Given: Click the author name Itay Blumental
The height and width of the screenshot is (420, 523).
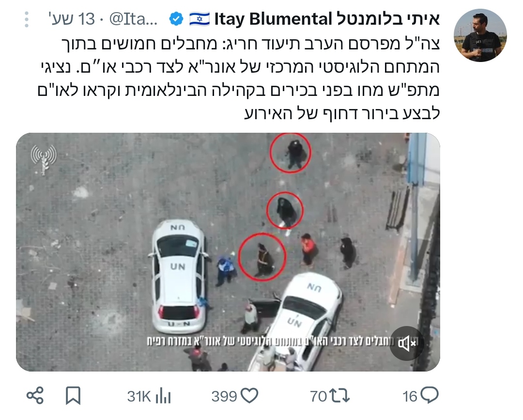Looking at the screenshot, I should point(327,19).
